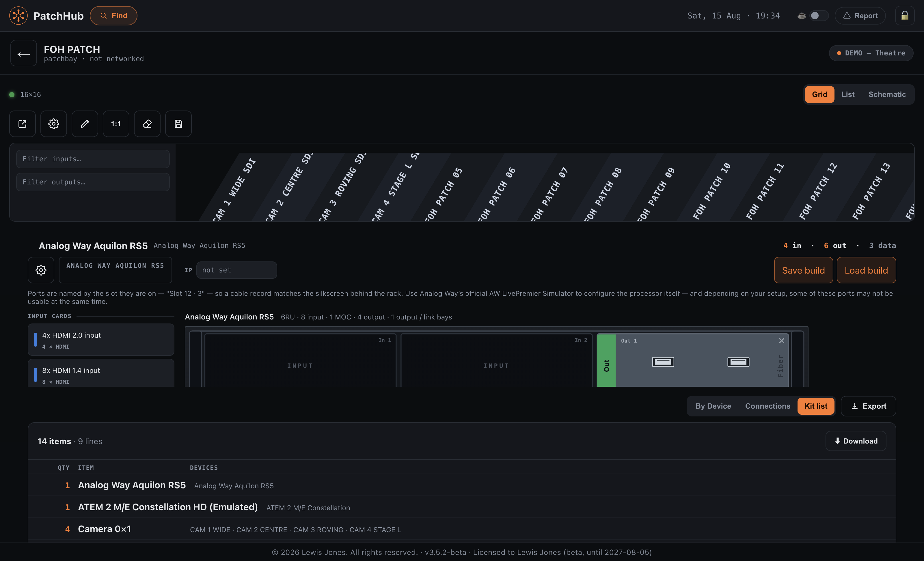Viewport: 924px width, 561px height.
Task: Click the FOH PATCH 13 column header
Action: 871,191
